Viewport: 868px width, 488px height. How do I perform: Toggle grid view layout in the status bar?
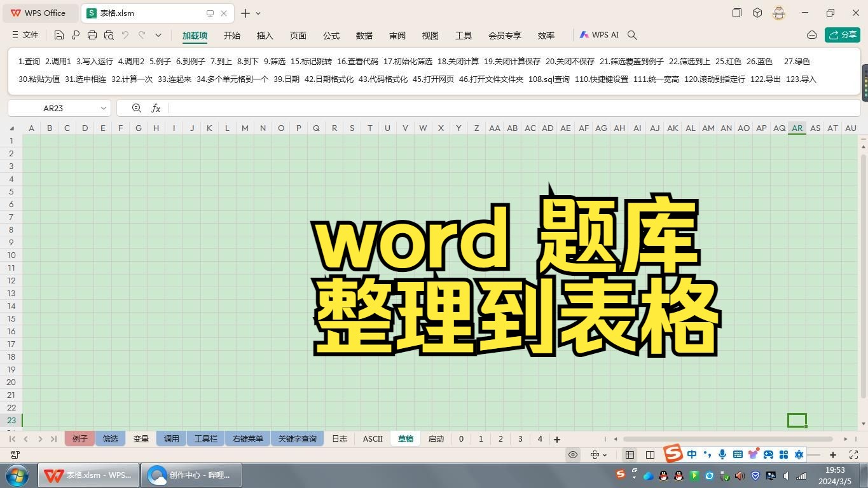(x=630, y=454)
